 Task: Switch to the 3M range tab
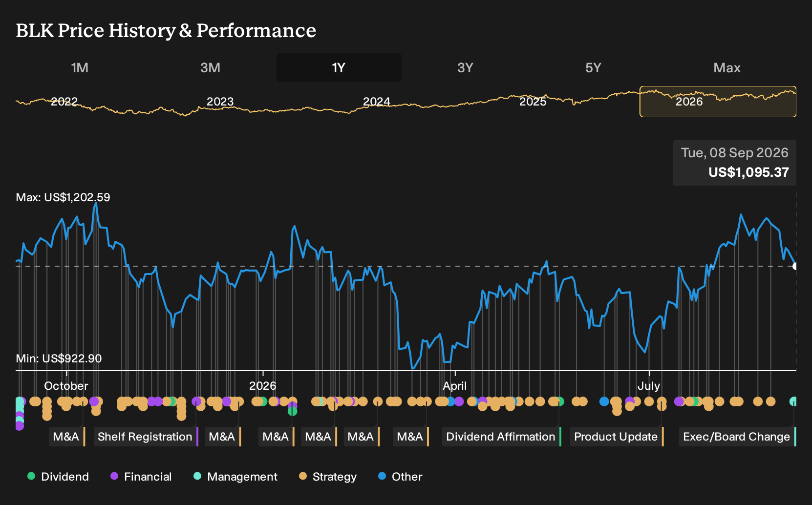pyautogui.click(x=210, y=67)
